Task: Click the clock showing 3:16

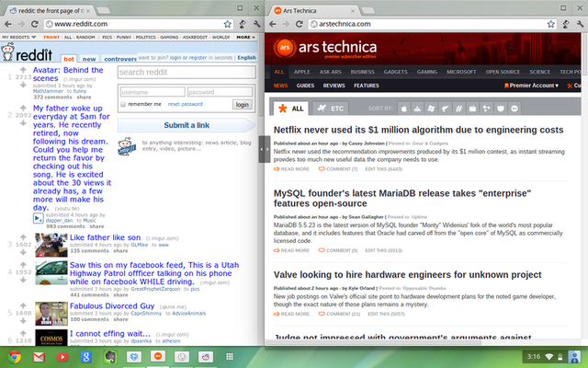Action: pyautogui.click(x=533, y=356)
